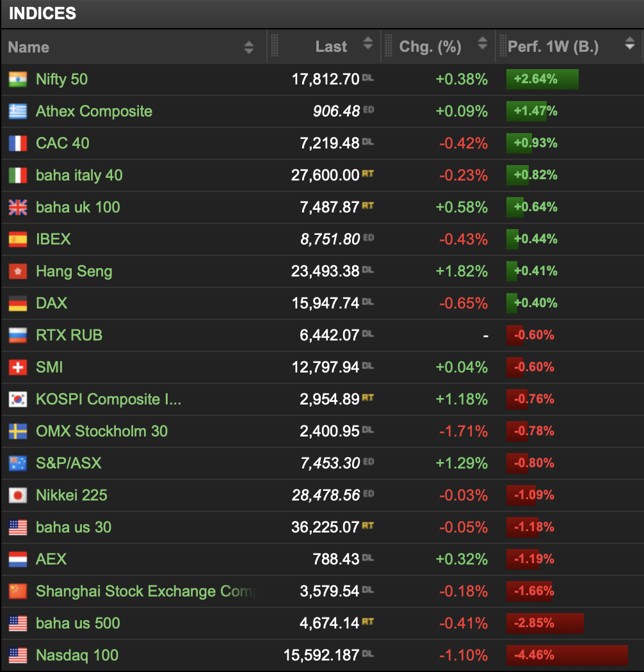Click Hong Kong flag beside Hang Seng

click(x=18, y=271)
